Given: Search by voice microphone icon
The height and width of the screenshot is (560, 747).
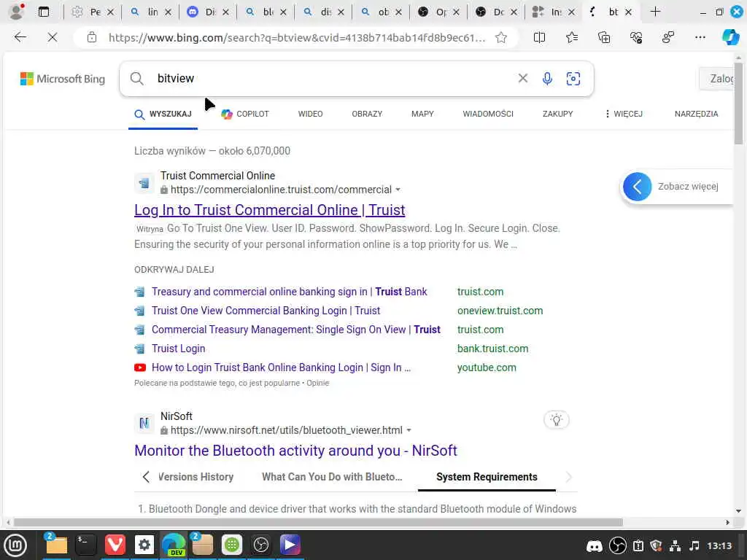Looking at the screenshot, I should 547,79.
